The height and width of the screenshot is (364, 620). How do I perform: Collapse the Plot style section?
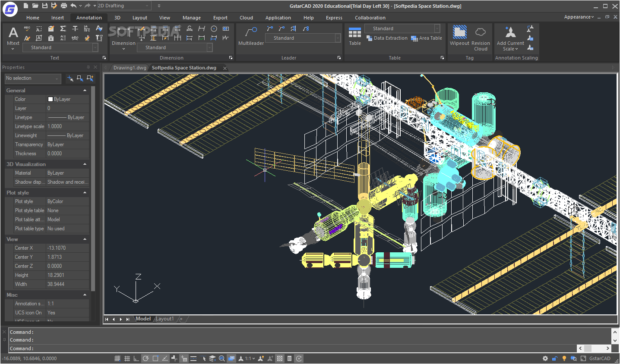pyautogui.click(x=85, y=193)
